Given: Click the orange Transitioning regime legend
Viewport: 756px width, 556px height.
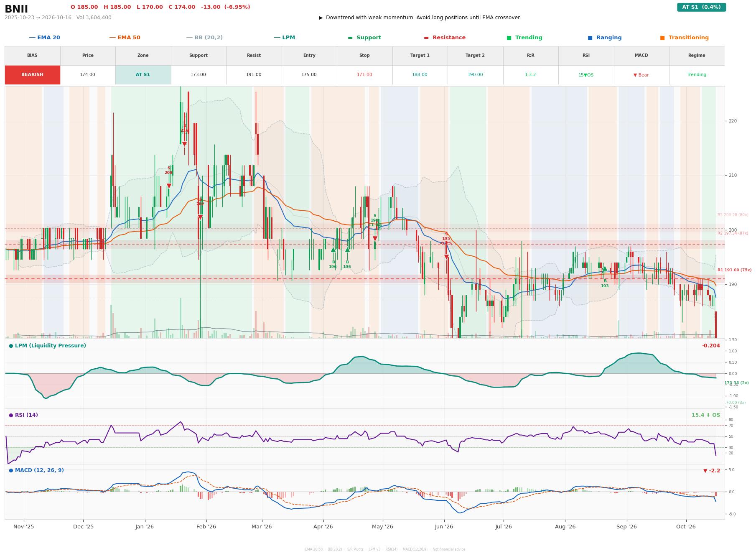Looking at the screenshot, I should point(685,38).
